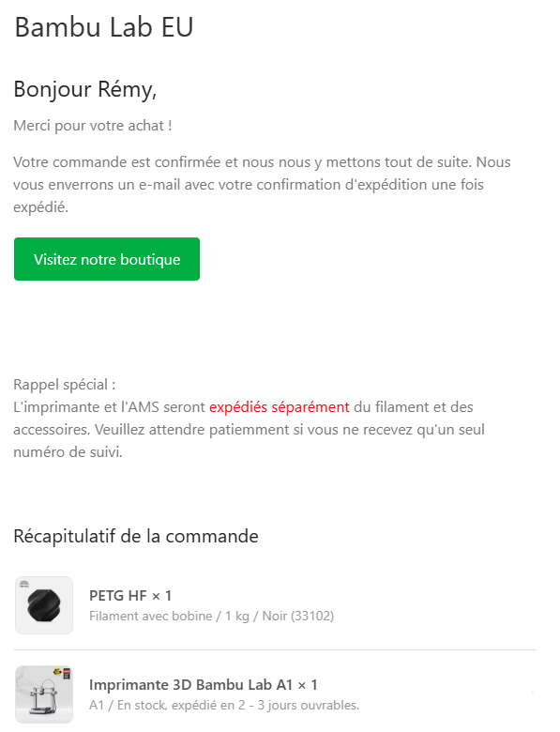
Task: Click the green Visitez notre boutique button
Action: (x=107, y=259)
